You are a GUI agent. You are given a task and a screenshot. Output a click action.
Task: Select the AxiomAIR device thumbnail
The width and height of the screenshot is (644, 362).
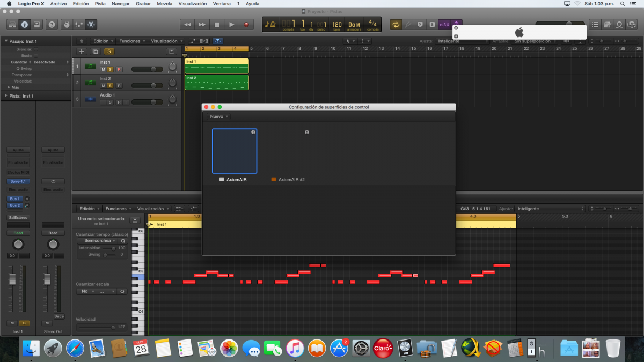[x=235, y=151]
